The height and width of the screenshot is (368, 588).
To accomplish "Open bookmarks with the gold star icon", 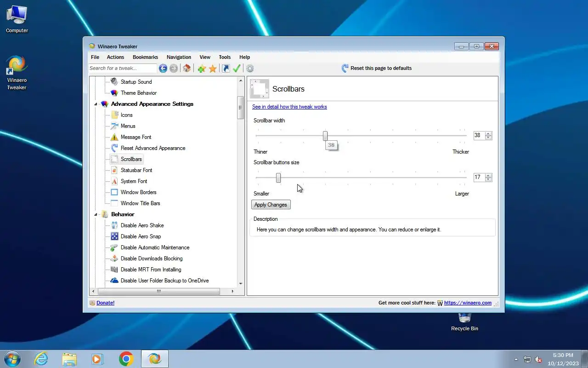I will tap(213, 69).
